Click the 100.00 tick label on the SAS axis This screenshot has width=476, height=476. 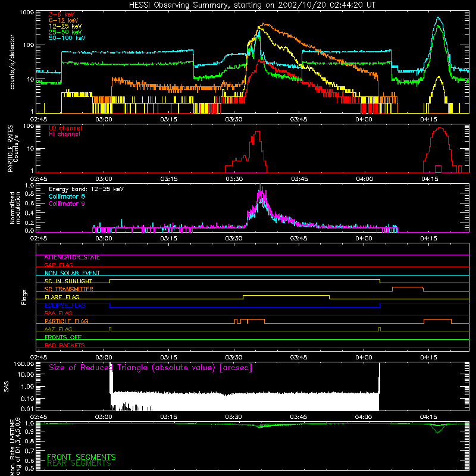[x=24, y=364]
